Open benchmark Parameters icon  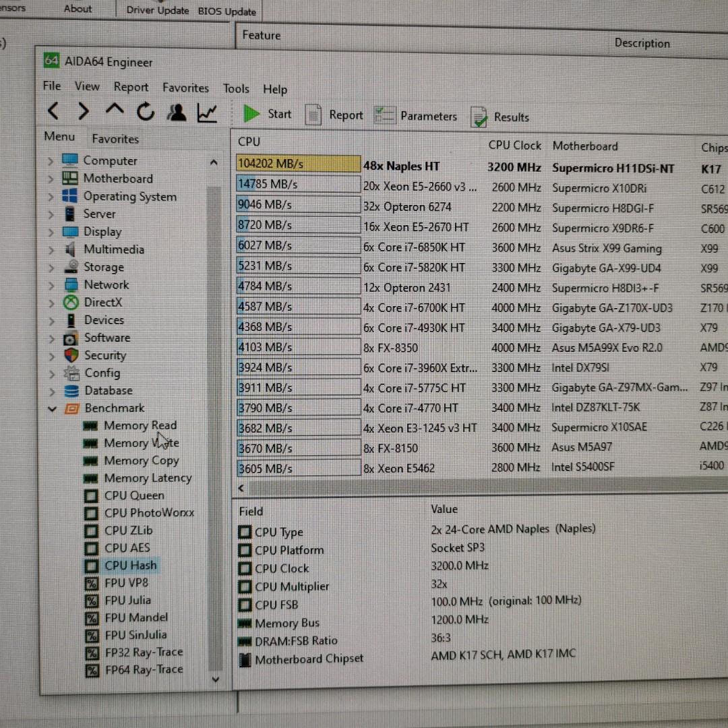point(385,116)
